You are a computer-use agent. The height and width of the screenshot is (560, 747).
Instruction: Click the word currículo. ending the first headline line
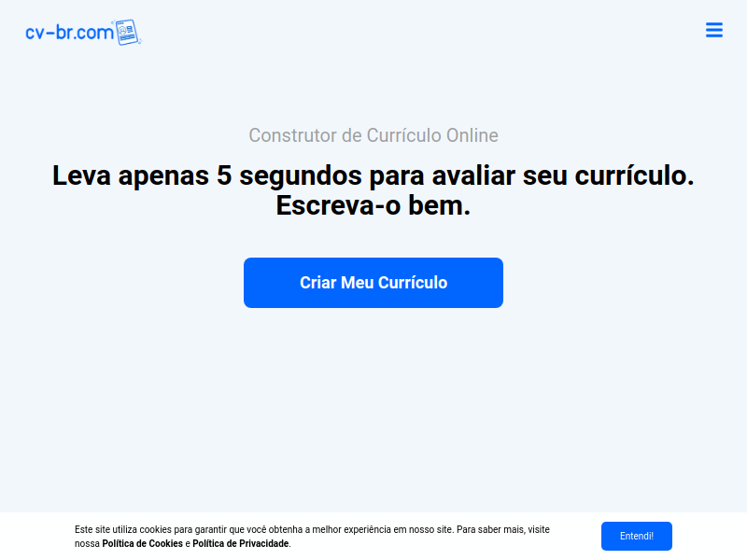pos(635,175)
